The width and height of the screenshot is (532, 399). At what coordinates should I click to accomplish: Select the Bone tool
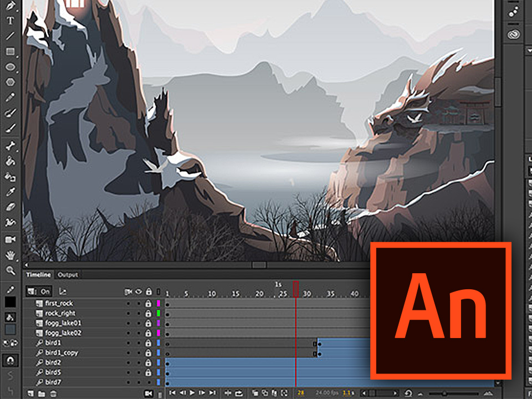[11, 146]
